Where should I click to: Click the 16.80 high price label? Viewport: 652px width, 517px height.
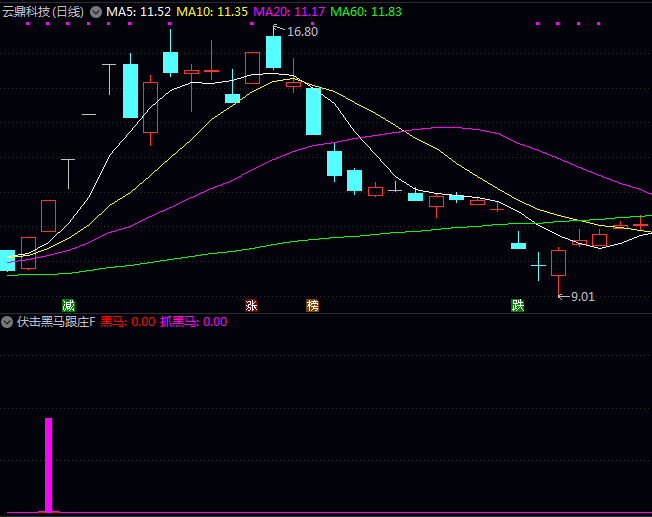302,32
